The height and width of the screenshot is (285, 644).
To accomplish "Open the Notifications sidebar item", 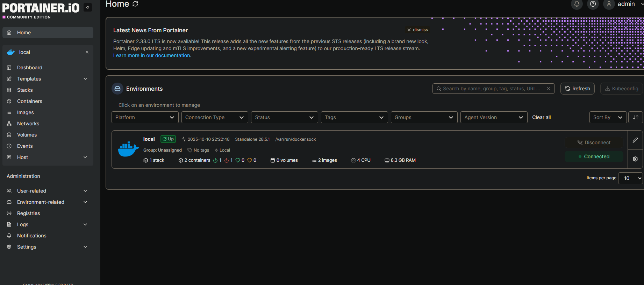I will [x=48, y=236].
